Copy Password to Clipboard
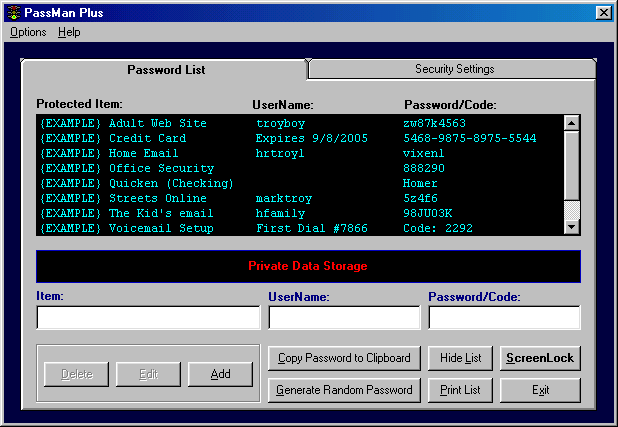Screen dimensions: 618x427 344,358
